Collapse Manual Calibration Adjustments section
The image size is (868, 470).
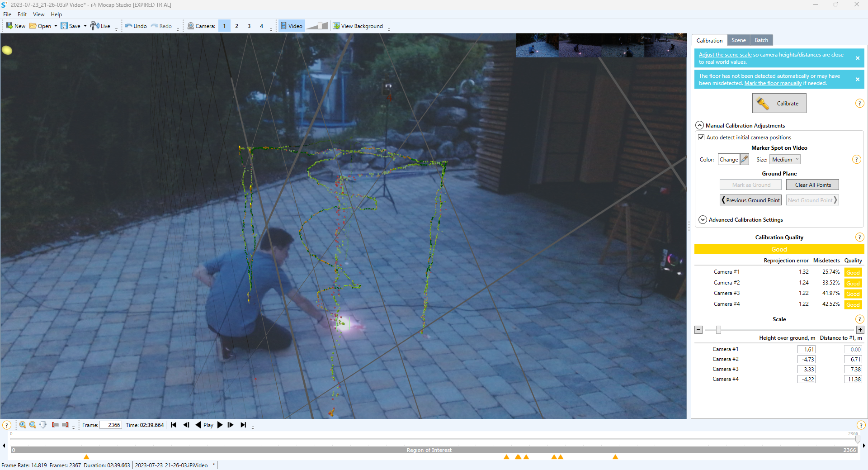click(x=699, y=125)
